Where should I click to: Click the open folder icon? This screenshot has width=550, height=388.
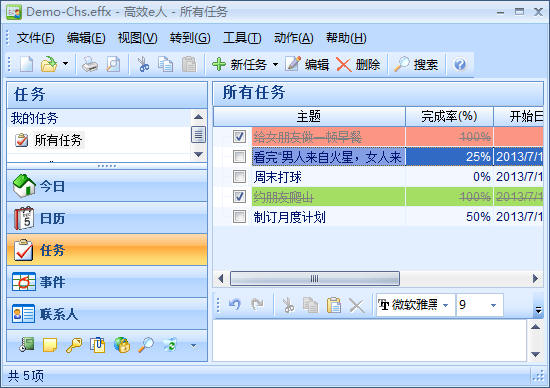49,65
